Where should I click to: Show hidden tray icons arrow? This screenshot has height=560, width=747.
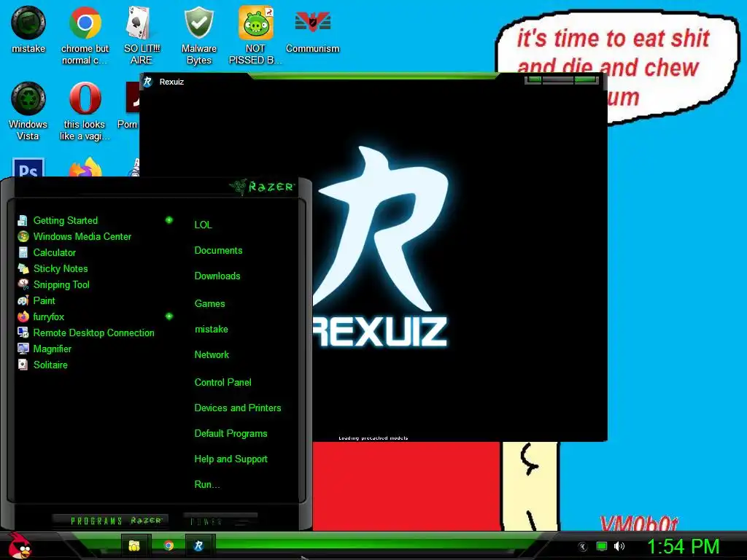(x=582, y=547)
